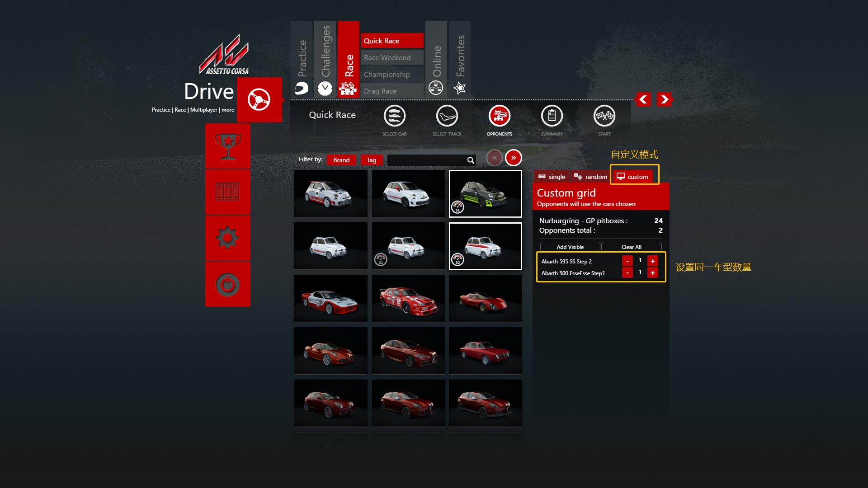Select the Online network icon
Image resolution: width=868 pixels, height=488 pixels.
(x=436, y=88)
